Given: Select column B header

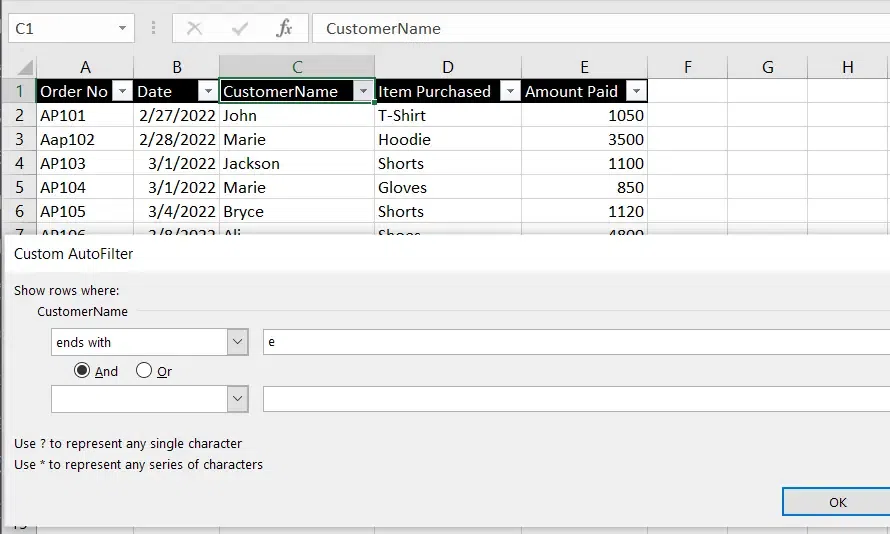Looking at the screenshot, I should click(x=177, y=68).
